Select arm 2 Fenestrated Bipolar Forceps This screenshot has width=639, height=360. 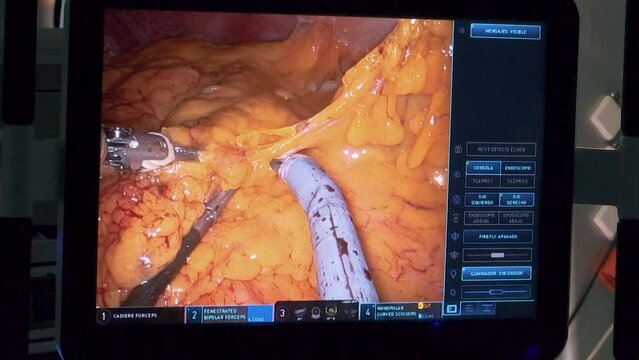pos(229,314)
